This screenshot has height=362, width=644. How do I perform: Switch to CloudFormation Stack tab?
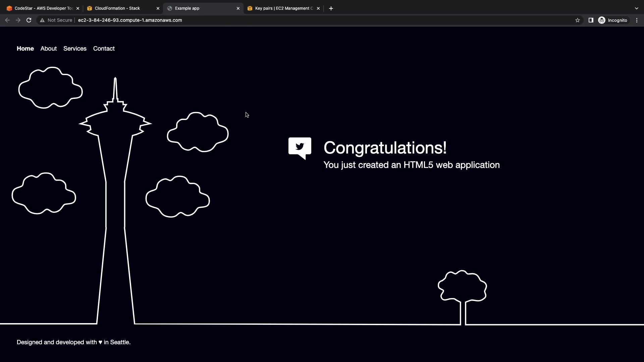pyautogui.click(x=117, y=8)
